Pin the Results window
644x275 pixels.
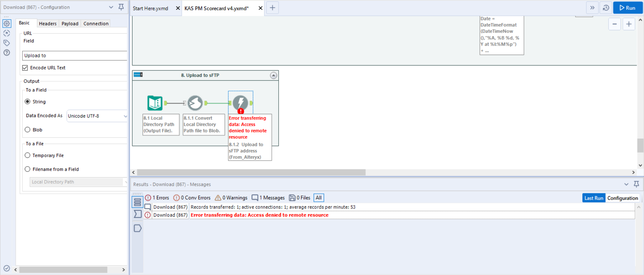(636, 184)
